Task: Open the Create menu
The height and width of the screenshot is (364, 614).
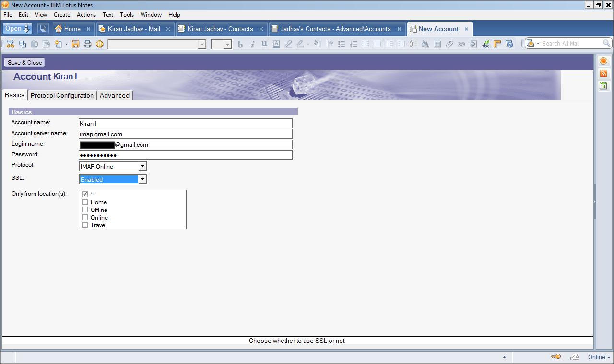Action: click(x=62, y=15)
